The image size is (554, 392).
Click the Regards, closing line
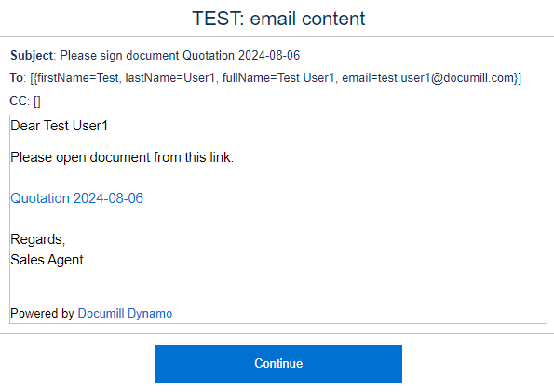click(x=38, y=239)
